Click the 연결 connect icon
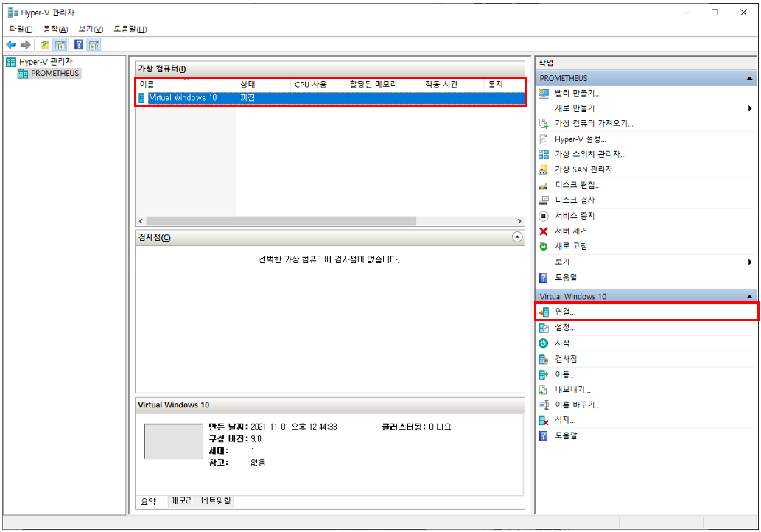Screen dimensions: 761x532 [x=544, y=312]
